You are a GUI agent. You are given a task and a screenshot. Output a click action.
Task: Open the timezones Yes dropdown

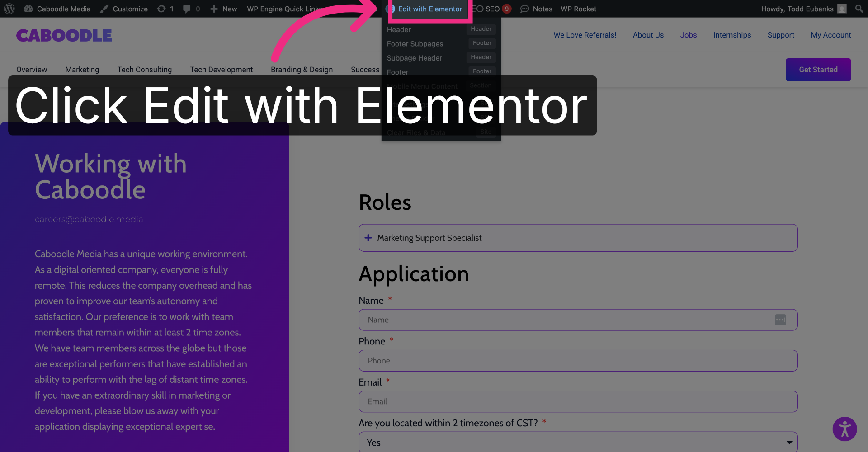tap(578, 443)
